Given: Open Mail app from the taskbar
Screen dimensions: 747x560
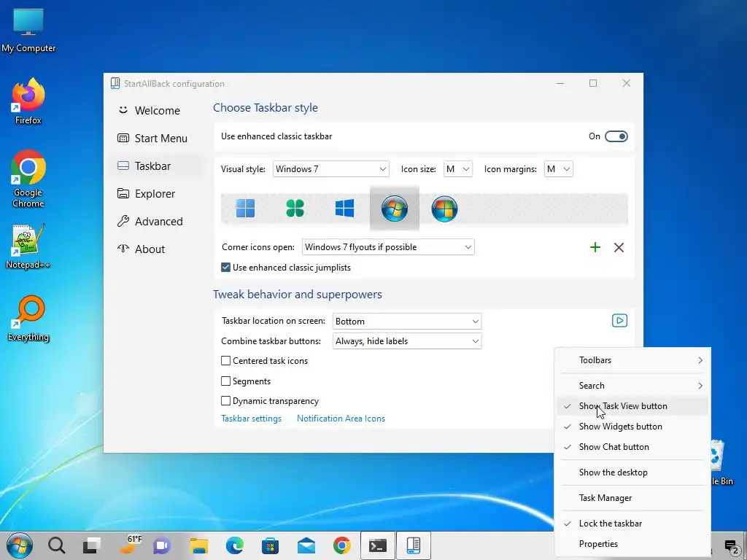Looking at the screenshot, I should pyautogui.click(x=306, y=545).
